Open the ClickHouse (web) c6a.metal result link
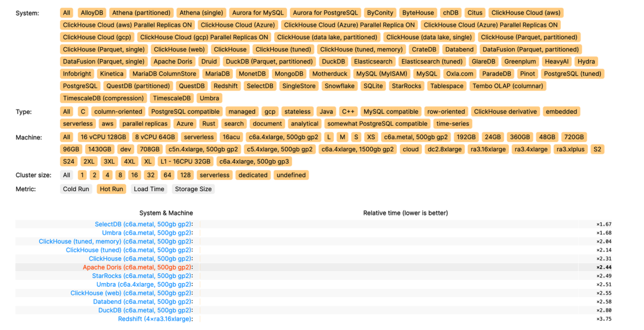The height and width of the screenshot is (330, 644). pos(131,293)
